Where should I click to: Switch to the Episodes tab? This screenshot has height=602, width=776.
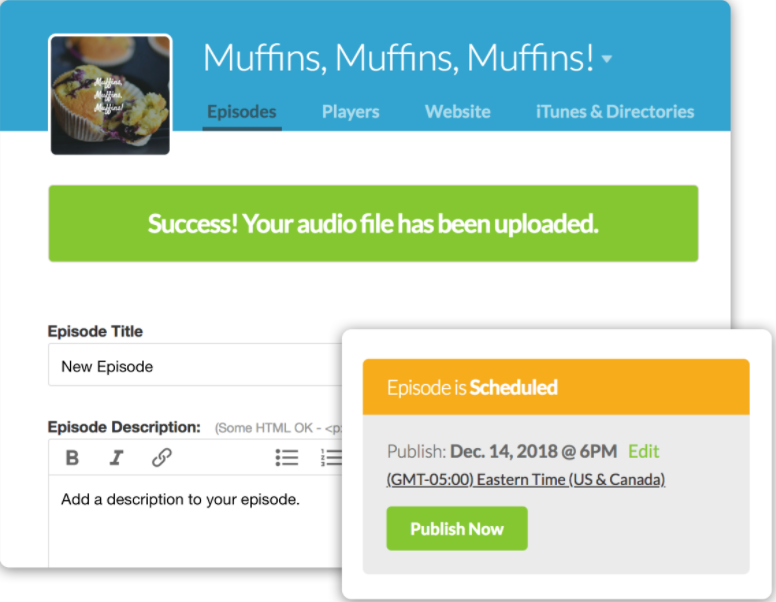242,112
